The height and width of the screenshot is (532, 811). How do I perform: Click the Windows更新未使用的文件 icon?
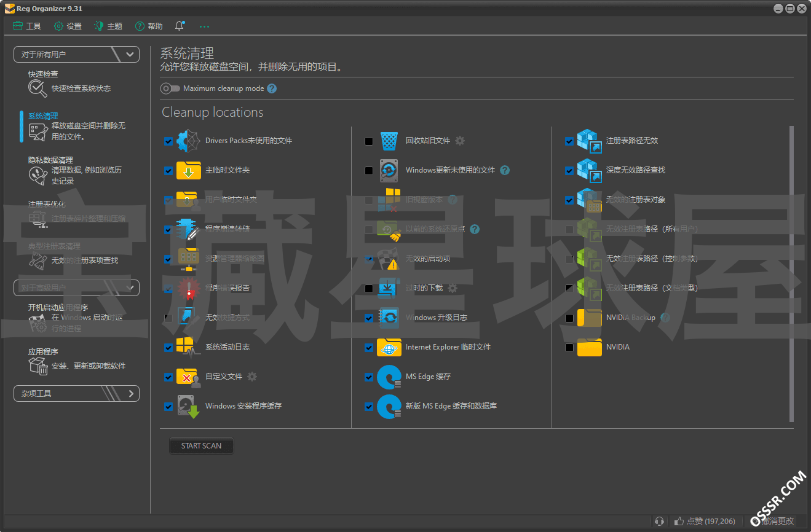389,170
